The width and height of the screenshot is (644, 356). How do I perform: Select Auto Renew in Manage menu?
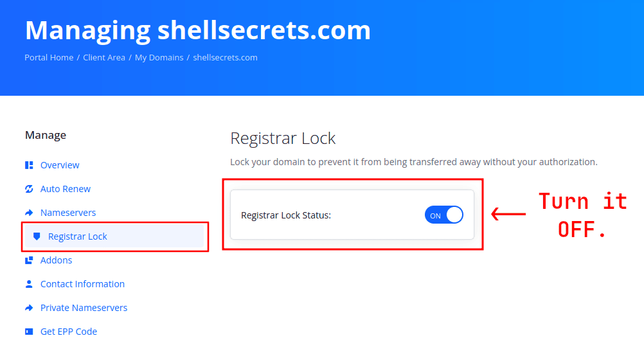(66, 189)
